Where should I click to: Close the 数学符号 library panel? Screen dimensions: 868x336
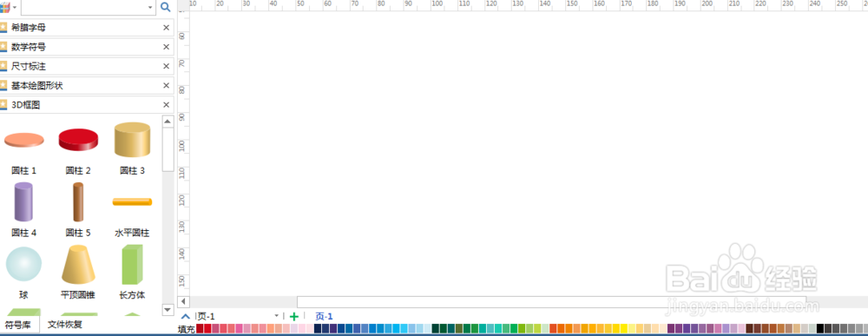166,47
